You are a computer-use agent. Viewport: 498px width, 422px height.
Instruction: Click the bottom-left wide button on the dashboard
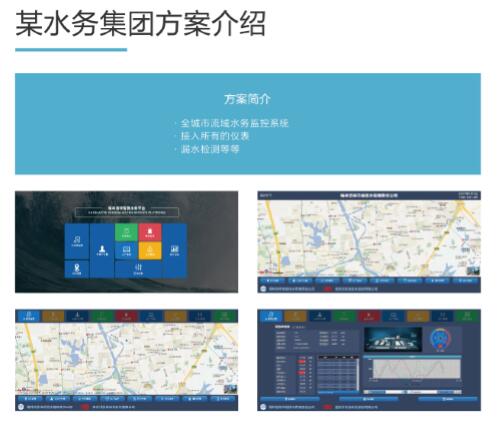coord(290,399)
